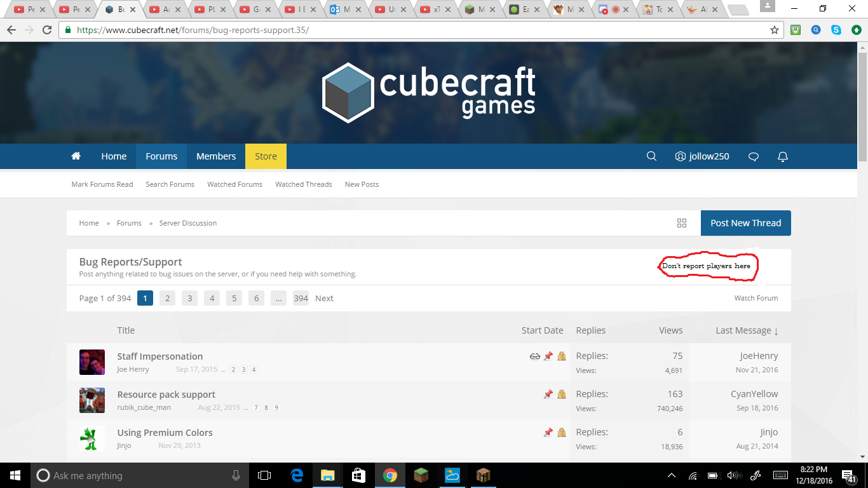Click the browser address bar URL

coord(193,30)
